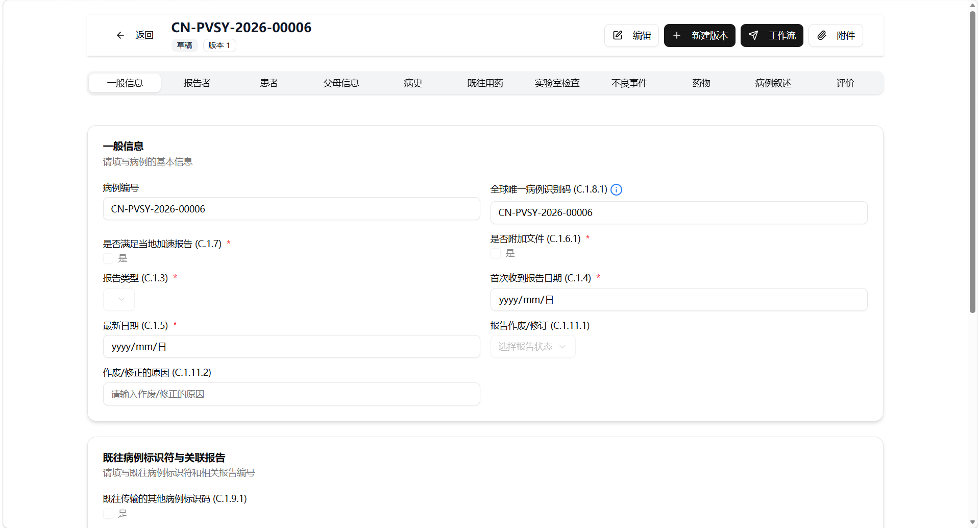Click the back arrow icon next to 返回
980x528 pixels.
point(120,35)
